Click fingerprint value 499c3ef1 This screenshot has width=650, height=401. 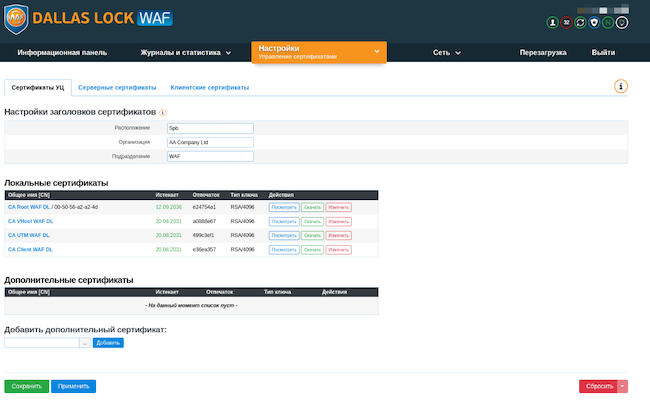(x=203, y=235)
